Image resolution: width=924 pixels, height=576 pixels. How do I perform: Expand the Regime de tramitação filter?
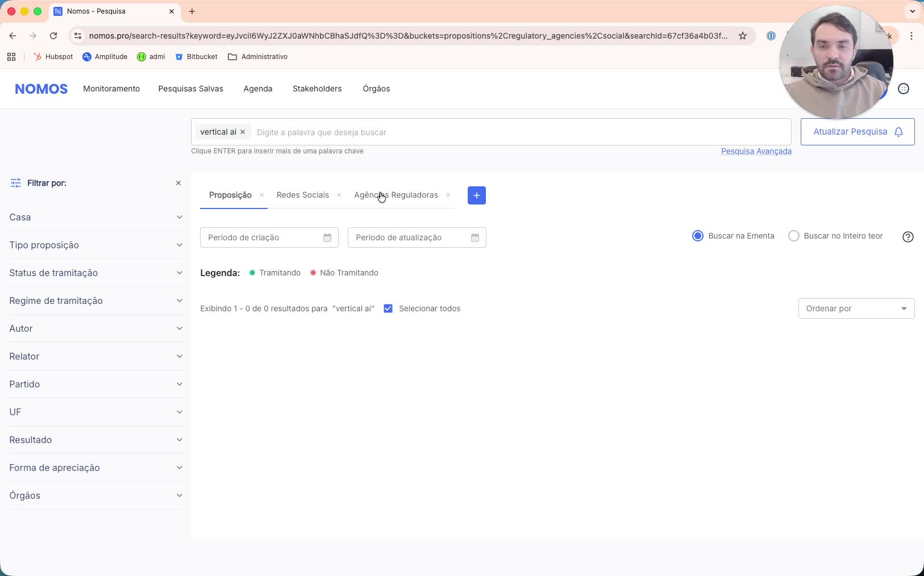tap(97, 300)
